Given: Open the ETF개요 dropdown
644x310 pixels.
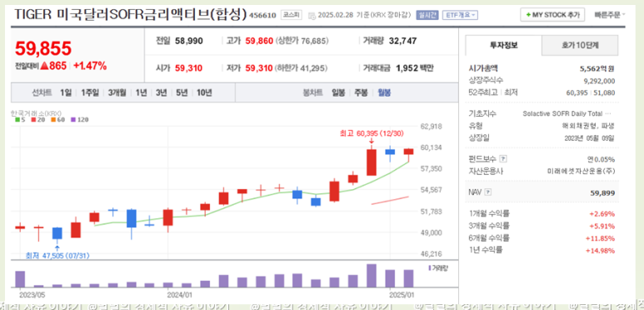Looking at the screenshot, I should pyautogui.click(x=461, y=16).
